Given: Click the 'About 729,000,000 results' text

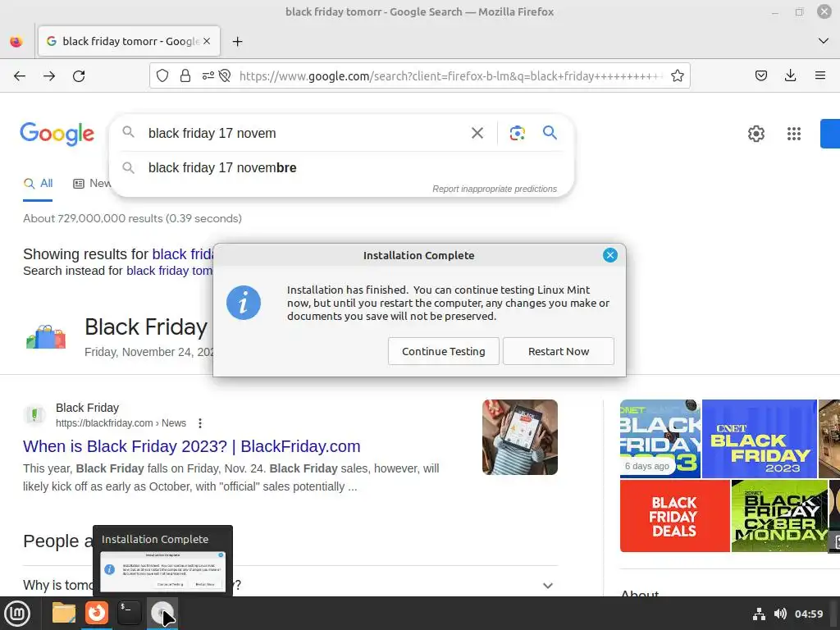Looking at the screenshot, I should click(x=132, y=218).
